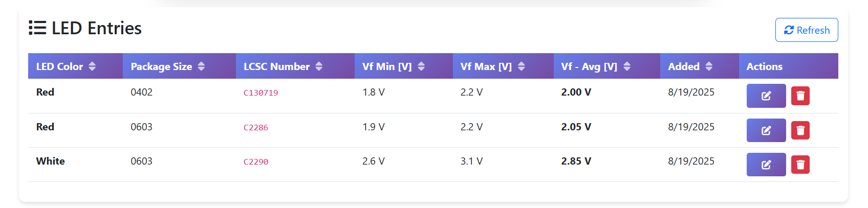The image size is (868, 208).
Task: Open LCSC part number C2286
Action: [x=255, y=128]
